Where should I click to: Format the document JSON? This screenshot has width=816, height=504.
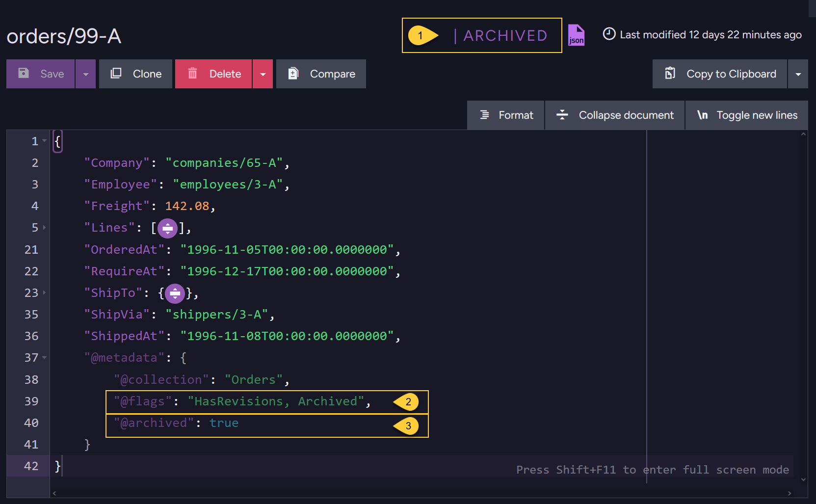506,115
